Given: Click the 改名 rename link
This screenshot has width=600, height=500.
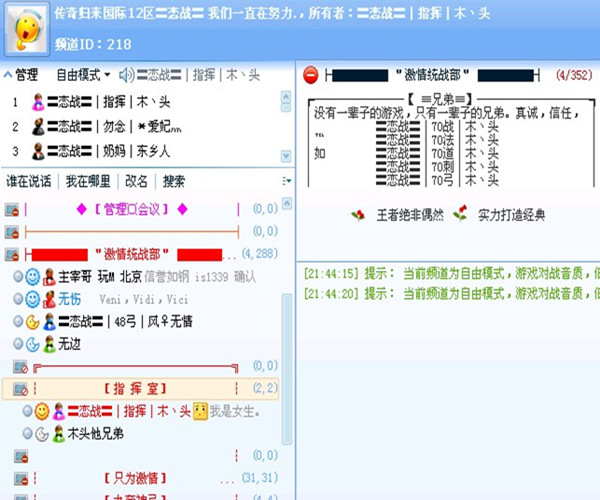Looking at the screenshot, I should click(137, 182).
